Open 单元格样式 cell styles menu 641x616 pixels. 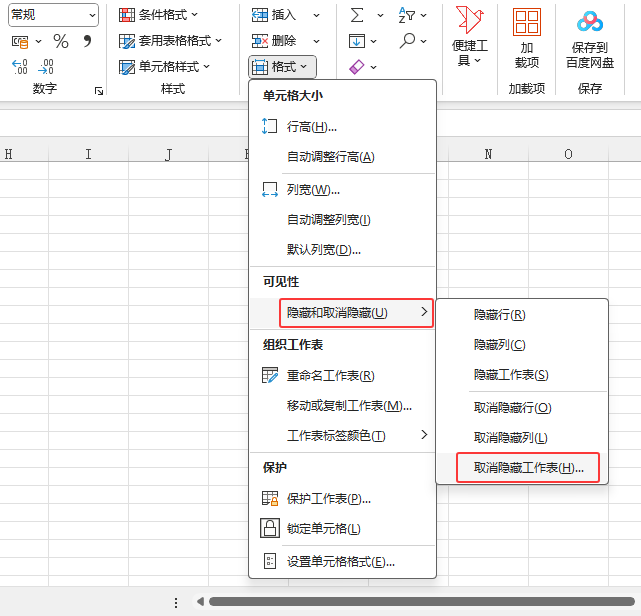coord(164,67)
